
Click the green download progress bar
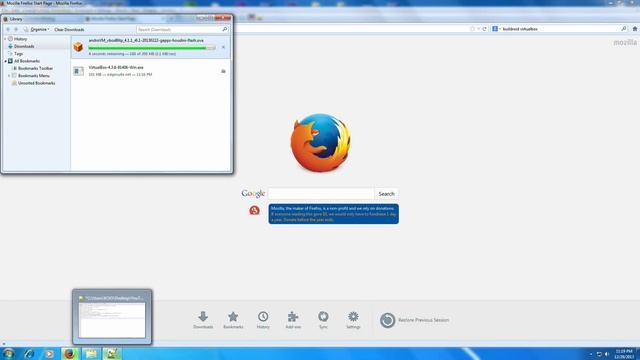152,48
